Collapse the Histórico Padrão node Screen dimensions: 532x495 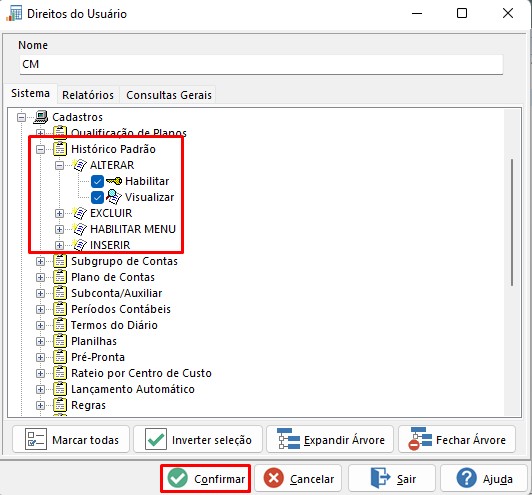(40, 149)
